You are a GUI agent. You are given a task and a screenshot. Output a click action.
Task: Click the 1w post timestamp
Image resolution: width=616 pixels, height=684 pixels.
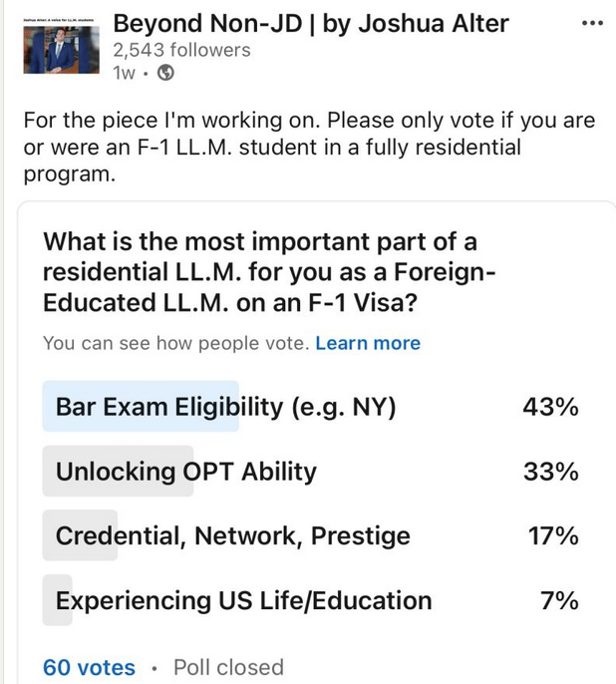tap(125, 73)
